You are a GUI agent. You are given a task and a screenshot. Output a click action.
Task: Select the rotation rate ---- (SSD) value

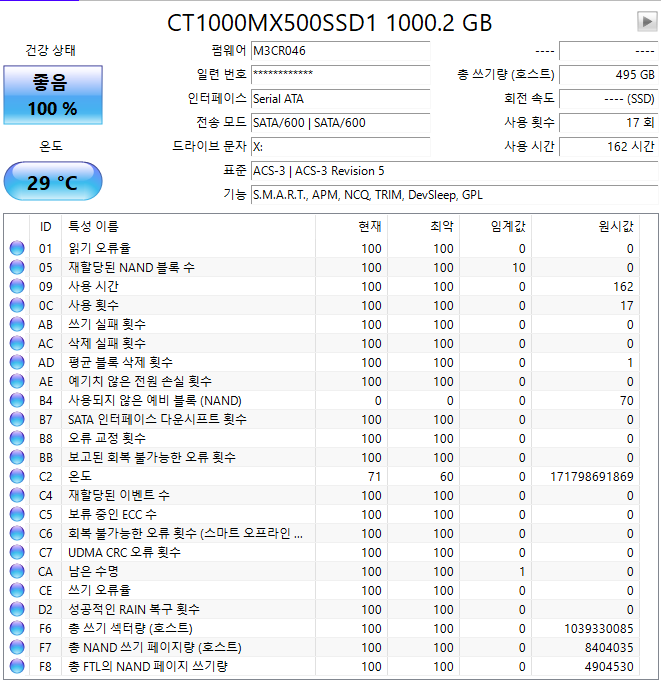[608, 99]
